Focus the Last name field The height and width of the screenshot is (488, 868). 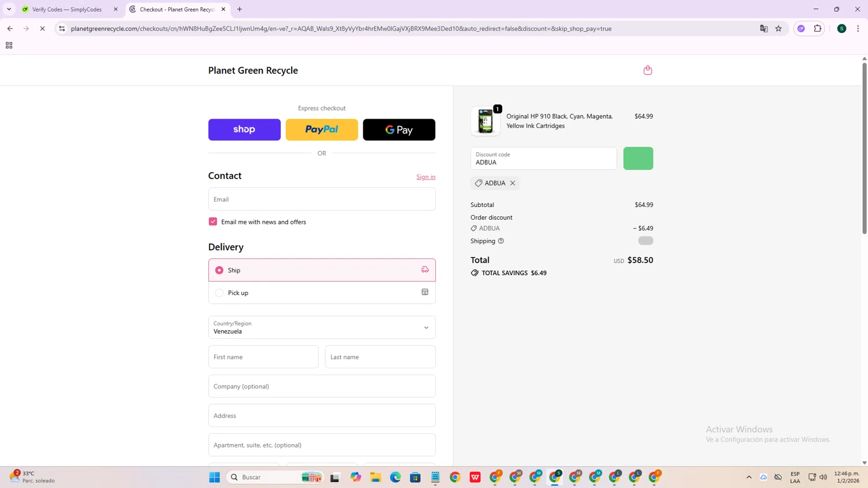tap(380, 357)
